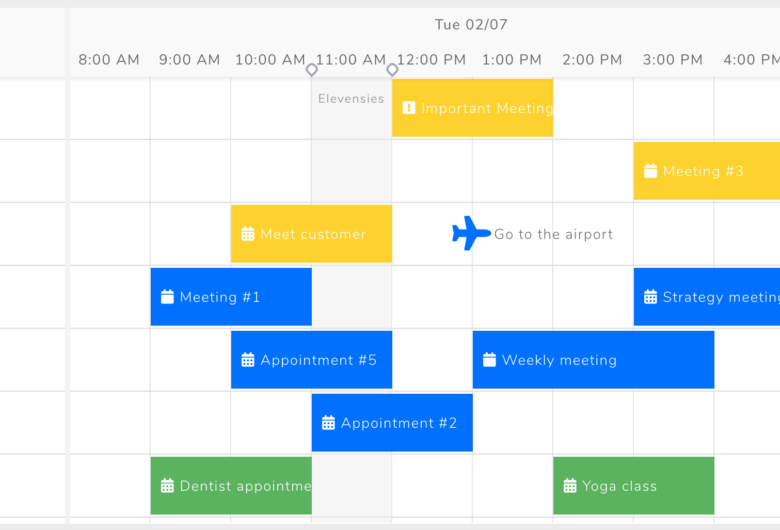Click the calendar icon on Meeting #1
Image resolution: width=780 pixels, height=530 pixels.
168,297
